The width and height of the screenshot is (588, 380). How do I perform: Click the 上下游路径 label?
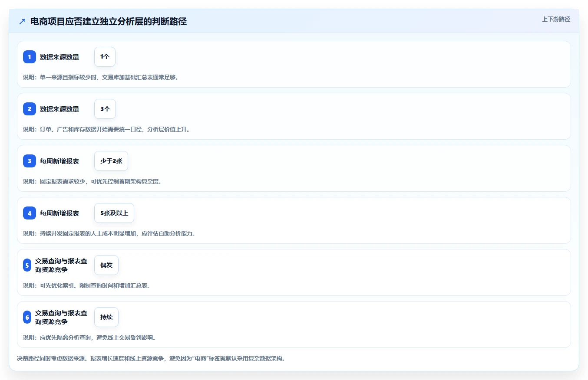point(556,19)
